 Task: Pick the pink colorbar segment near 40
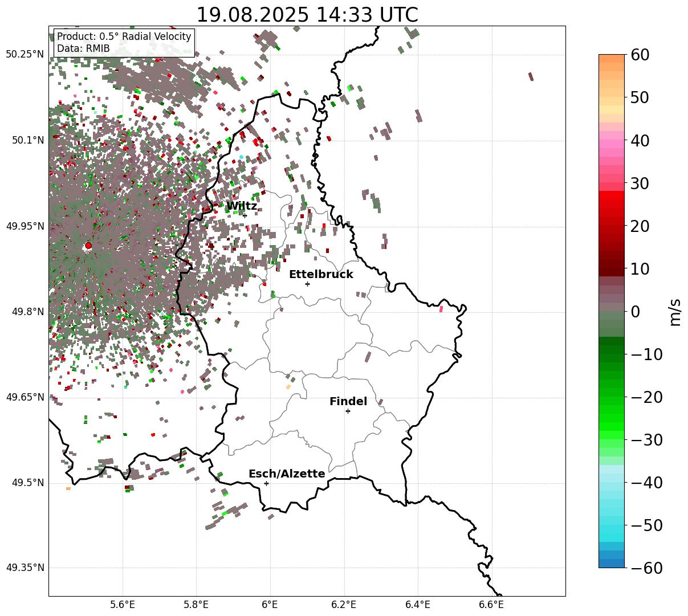pyautogui.click(x=612, y=144)
